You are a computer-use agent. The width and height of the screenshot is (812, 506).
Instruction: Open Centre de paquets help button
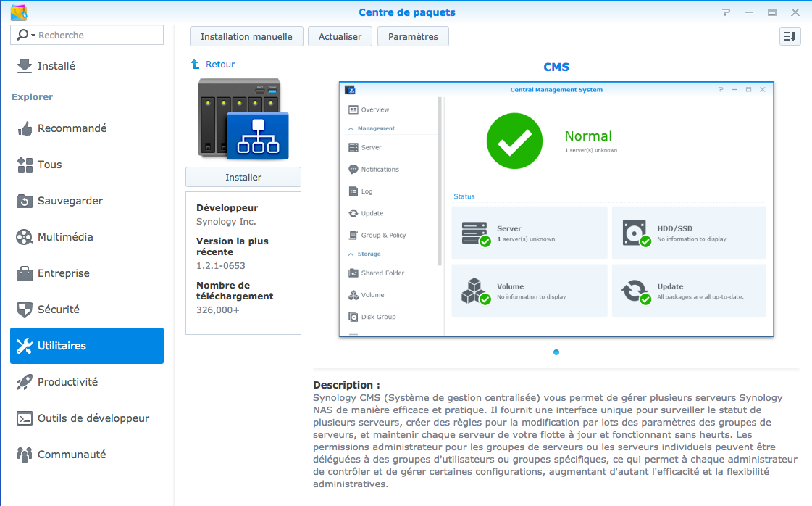click(726, 12)
